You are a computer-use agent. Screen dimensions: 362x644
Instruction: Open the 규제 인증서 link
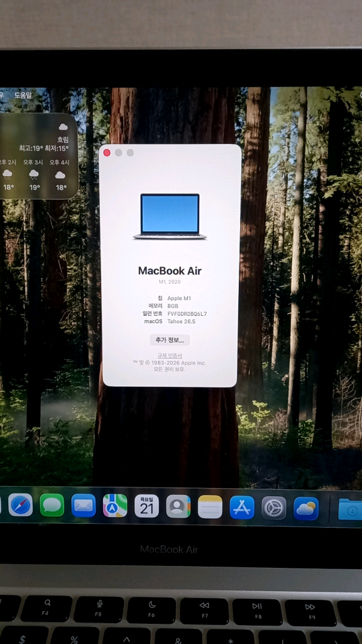[170, 356]
